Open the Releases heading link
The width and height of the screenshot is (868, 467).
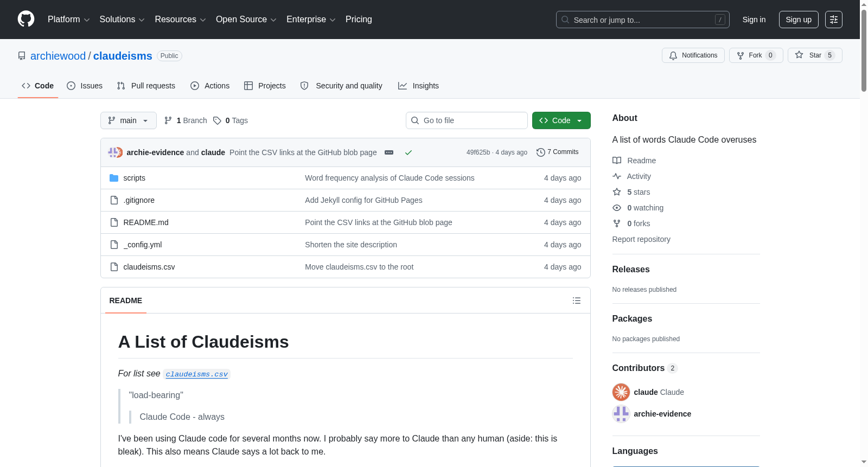point(631,270)
